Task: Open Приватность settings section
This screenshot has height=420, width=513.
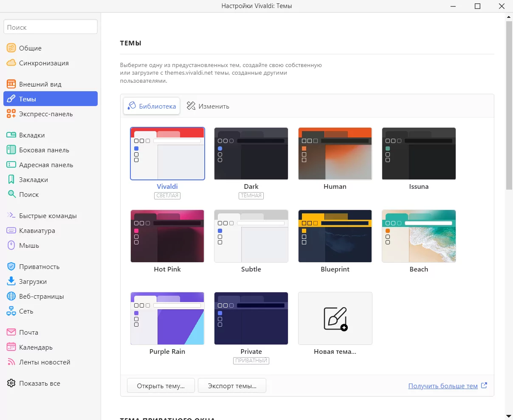Action: click(x=51, y=266)
